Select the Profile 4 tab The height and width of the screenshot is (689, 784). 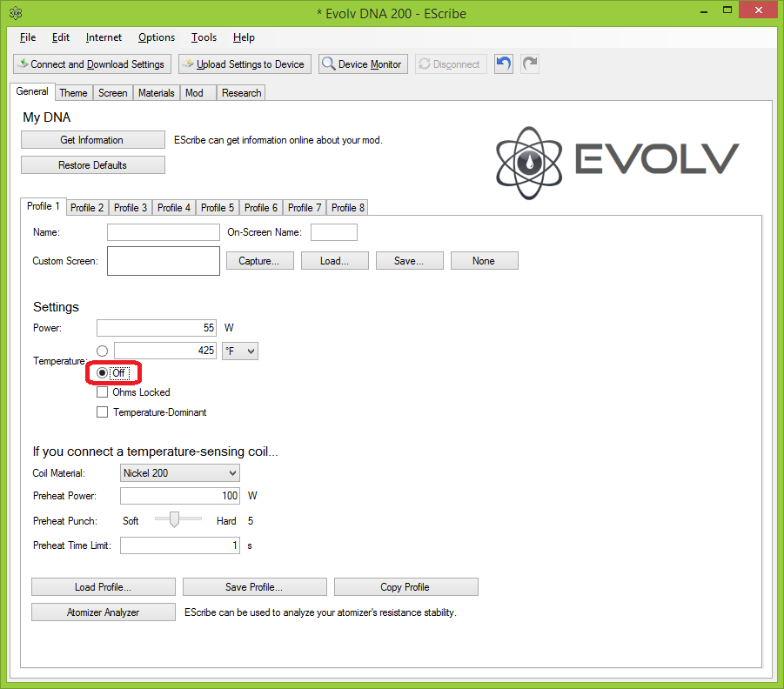173,208
